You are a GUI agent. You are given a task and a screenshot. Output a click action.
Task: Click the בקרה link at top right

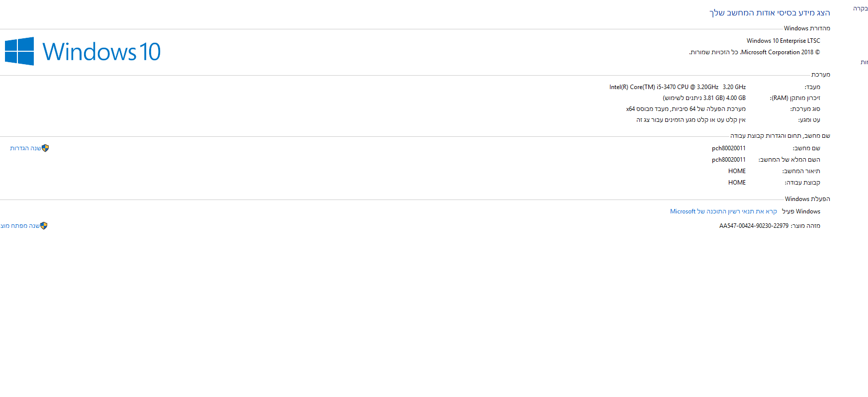click(x=860, y=8)
